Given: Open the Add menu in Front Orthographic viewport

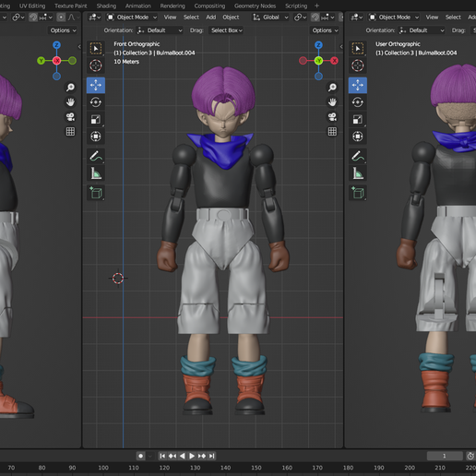Looking at the screenshot, I should (x=210, y=18).
